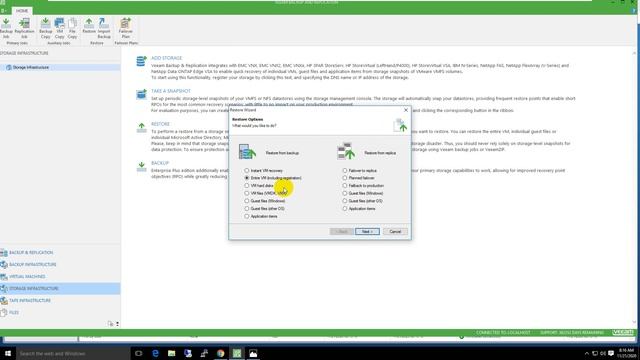Click the VM Copy ribbon icon
The image size is (640, 360).
click(60, 28)
